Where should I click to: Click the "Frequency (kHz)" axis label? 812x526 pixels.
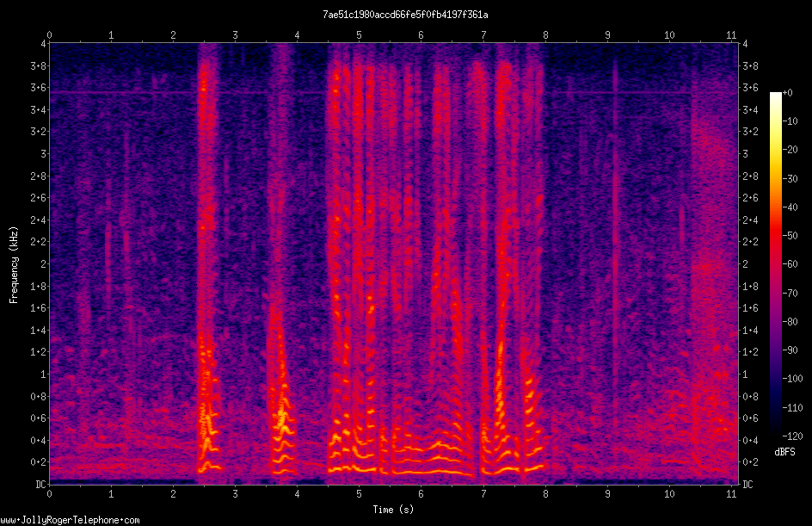(x=14, y=265)
